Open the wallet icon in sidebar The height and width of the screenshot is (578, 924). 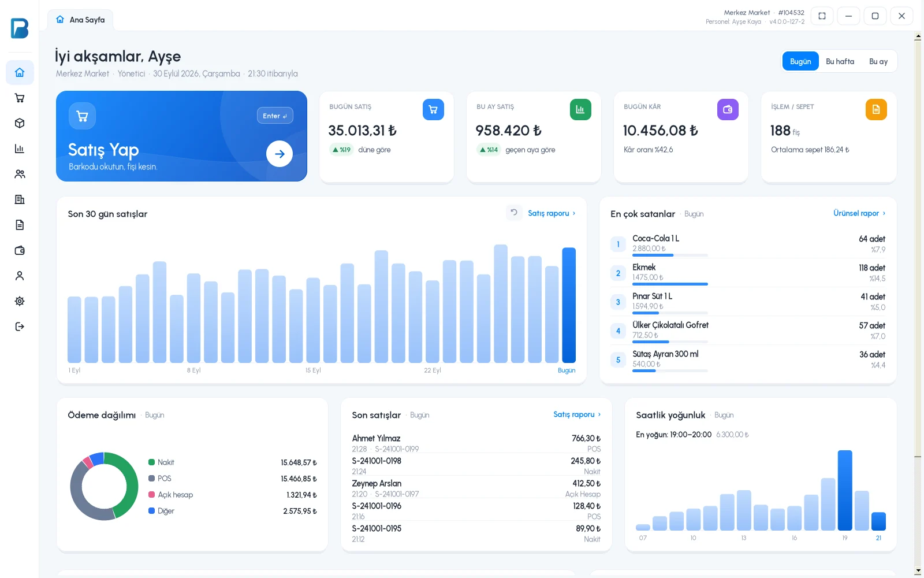coord(20,250)
